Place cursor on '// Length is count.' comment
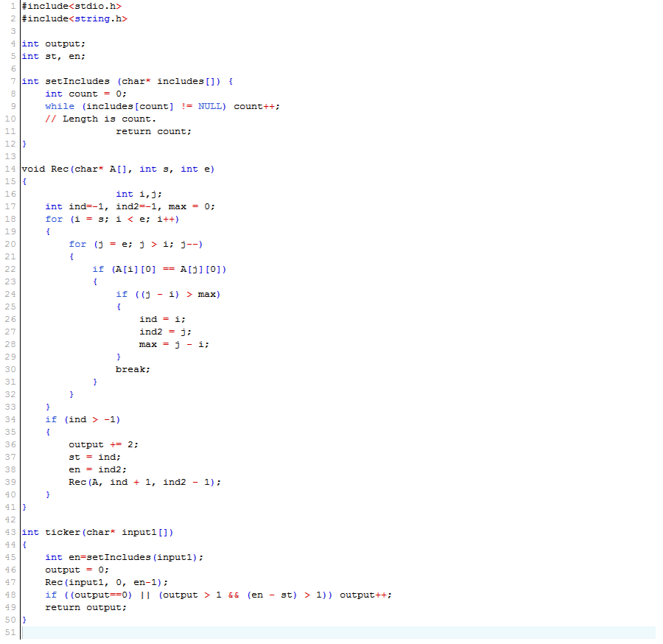This screenshot has height=644, width=663. 100,119
